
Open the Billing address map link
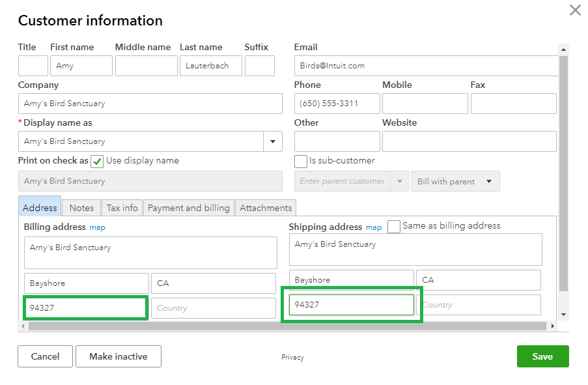click(97, 227)
